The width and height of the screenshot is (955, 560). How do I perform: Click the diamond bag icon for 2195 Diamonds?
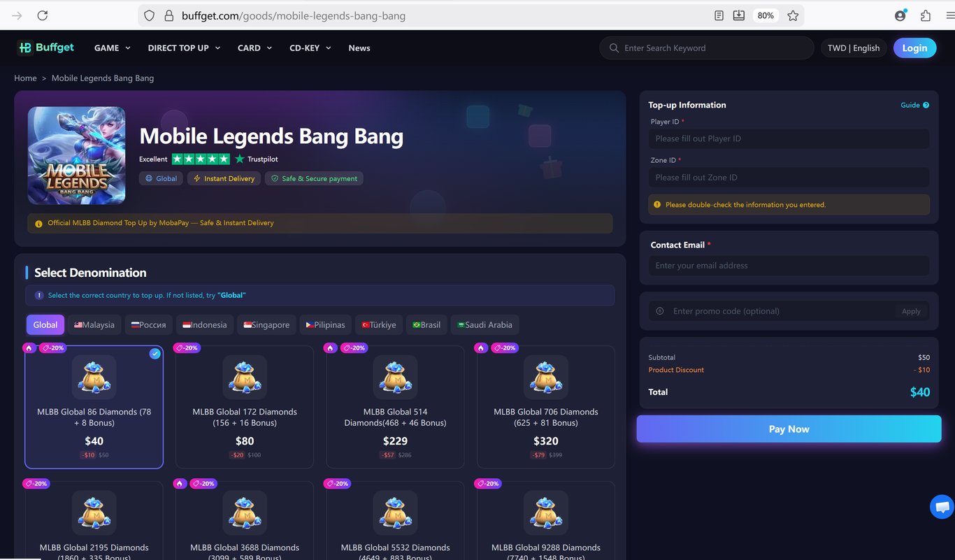[94, 512]
